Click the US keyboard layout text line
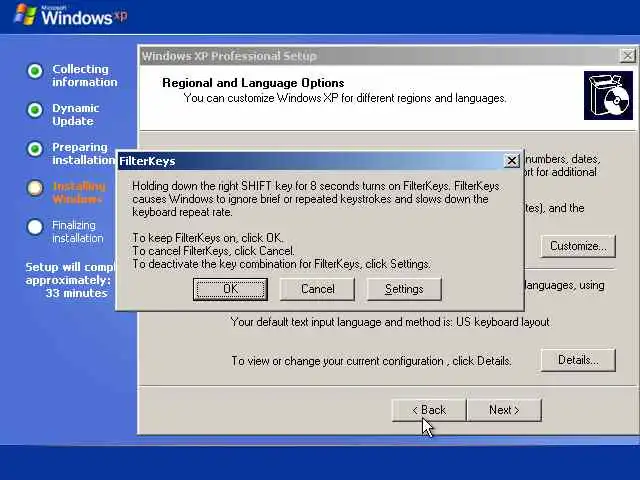 pos(390,322)
